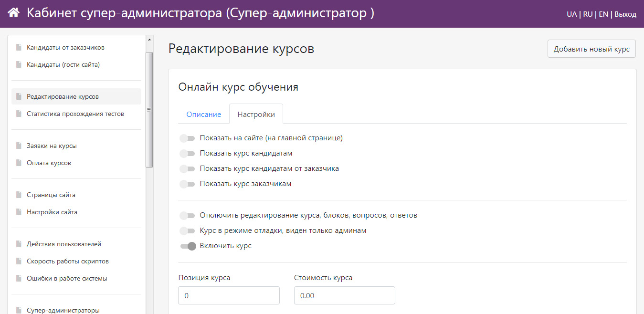
Task: Click the home icon in header
Action: [x=14, y=13]
